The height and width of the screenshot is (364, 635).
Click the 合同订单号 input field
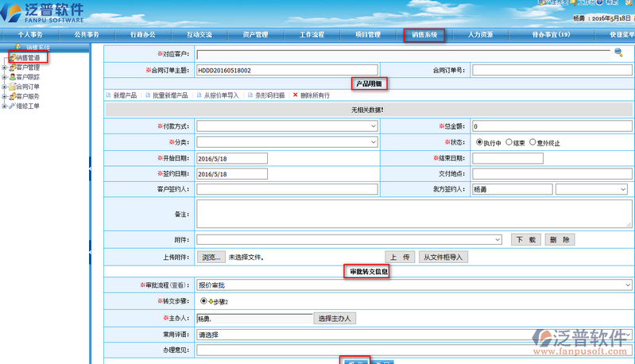[552, 70]
